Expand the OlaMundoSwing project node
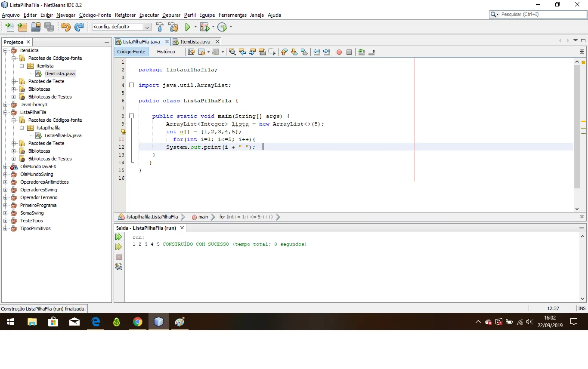This screenshot has width=588, height=369. click(6, 174)
